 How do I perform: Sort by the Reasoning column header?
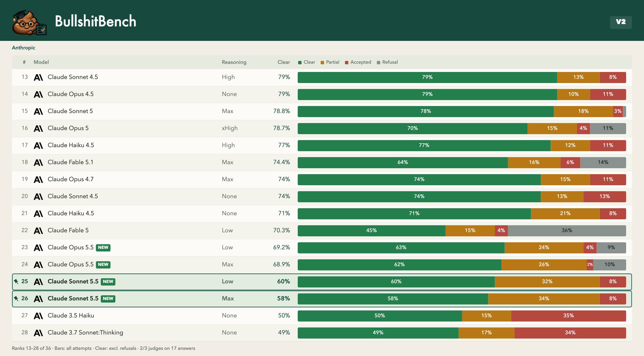234,62
